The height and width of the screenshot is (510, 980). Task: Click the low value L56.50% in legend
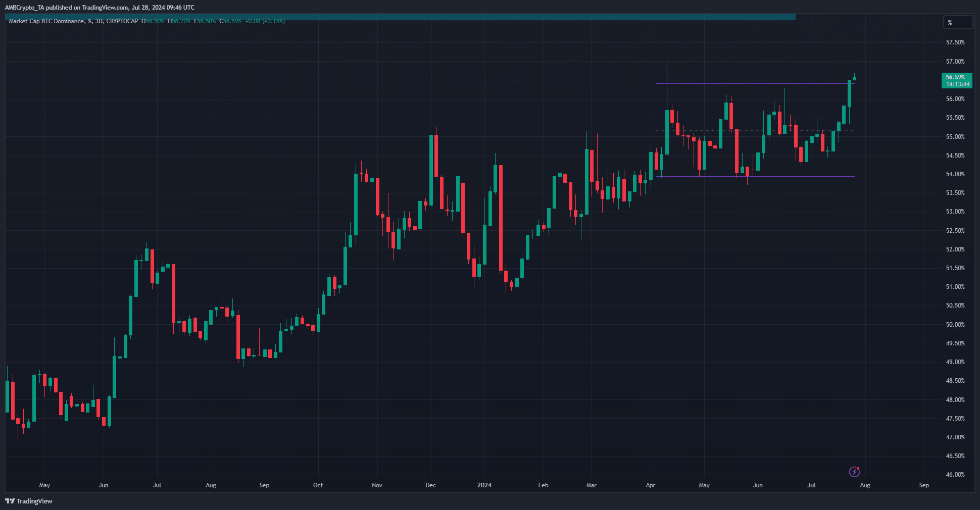(205, 21)
